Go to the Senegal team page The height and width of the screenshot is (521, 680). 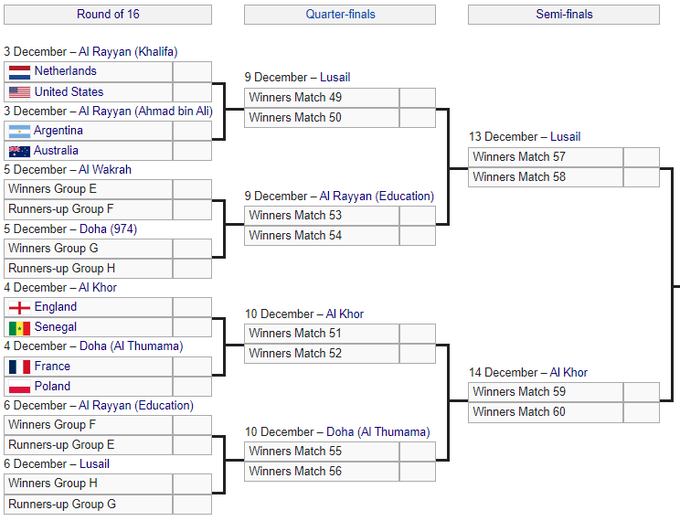55,328
